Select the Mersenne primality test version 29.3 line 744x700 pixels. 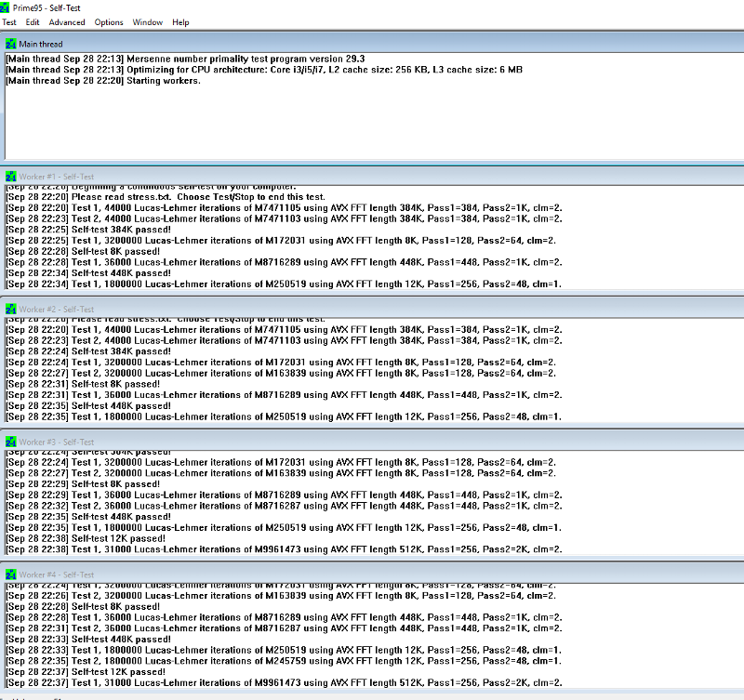pyautogui.click(x=185, y=59)
